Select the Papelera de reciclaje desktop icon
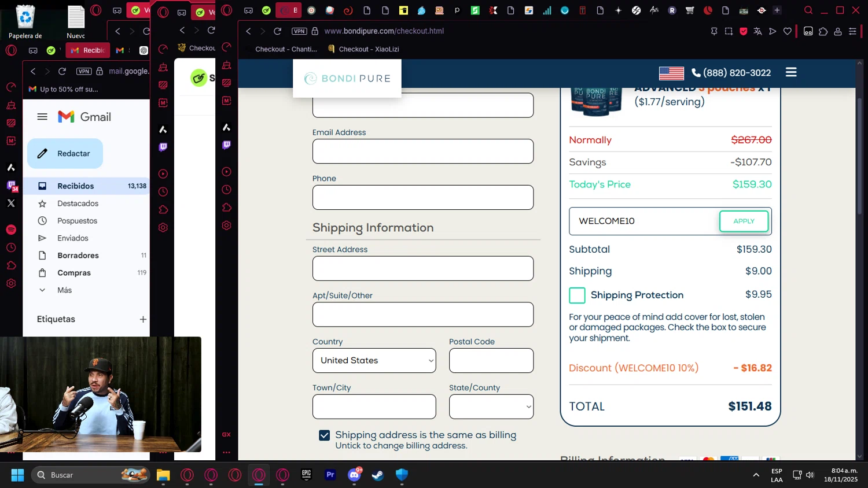This screenshot has height=488, width=868. tap(25, 22)
